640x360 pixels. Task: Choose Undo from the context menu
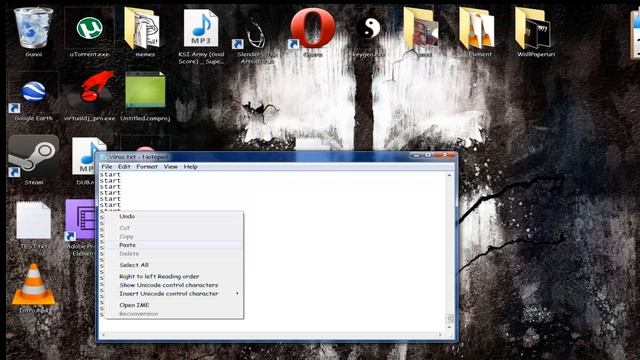[174, 216]
